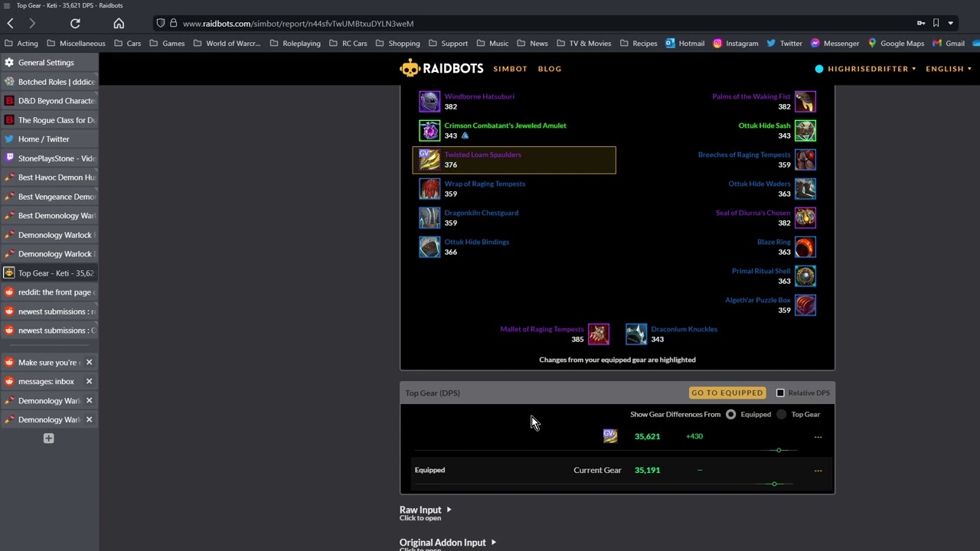The image size is (980, 551).
Task: Open the browser toolbar dropdown arrow
Action: tap(951, 23)
